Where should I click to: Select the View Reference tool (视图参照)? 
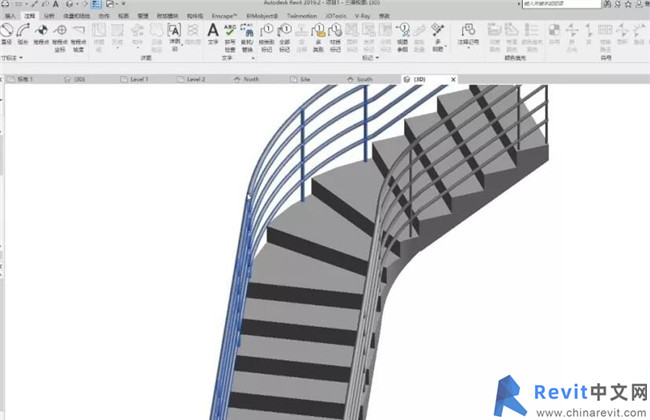(403, 38)
